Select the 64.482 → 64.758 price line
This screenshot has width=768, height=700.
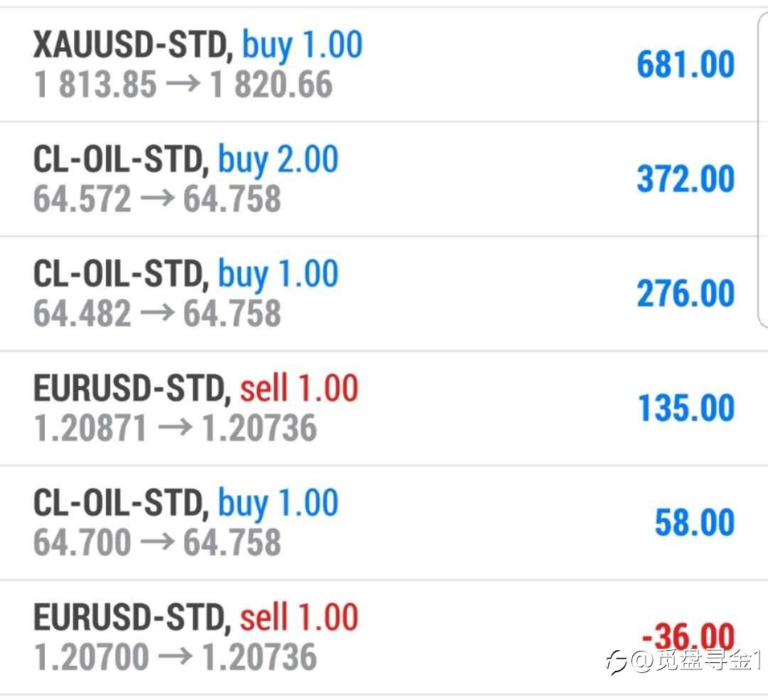tap(156, 314)
